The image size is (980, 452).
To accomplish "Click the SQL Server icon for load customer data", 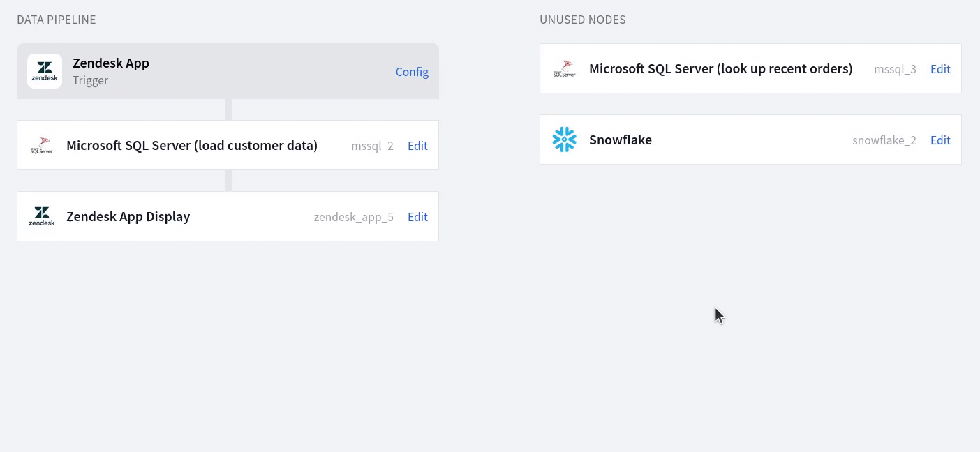I will (x=42, y=146).
